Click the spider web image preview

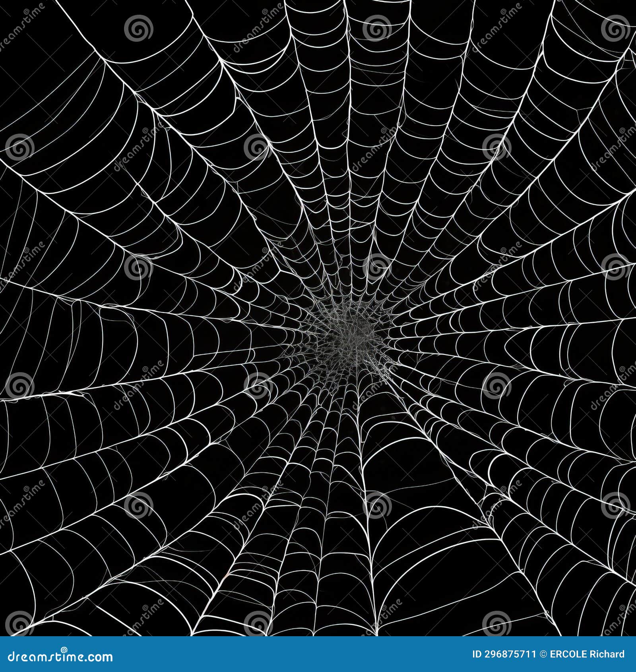318,318
